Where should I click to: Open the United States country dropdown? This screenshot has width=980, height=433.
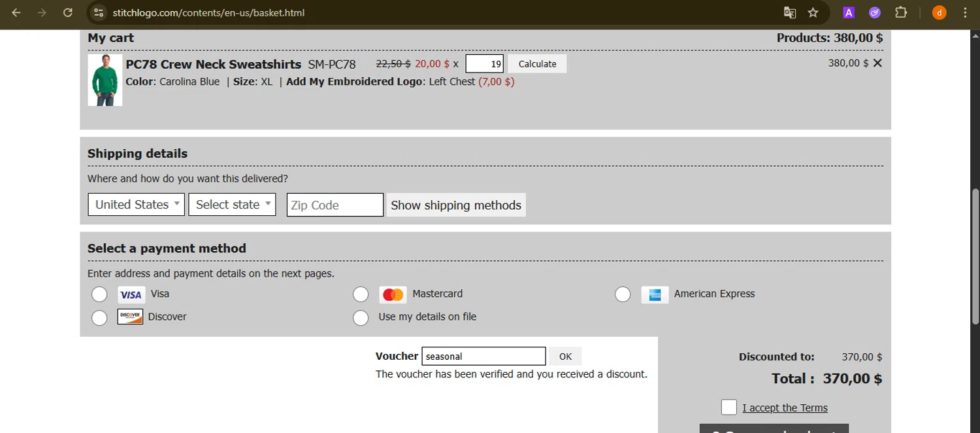coord(137,205)
